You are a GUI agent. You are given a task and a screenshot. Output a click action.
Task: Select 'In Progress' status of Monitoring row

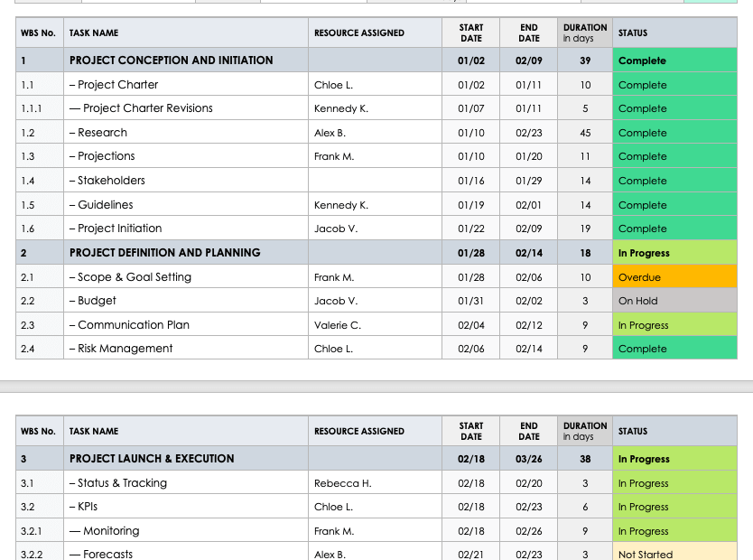pos(674,531)
